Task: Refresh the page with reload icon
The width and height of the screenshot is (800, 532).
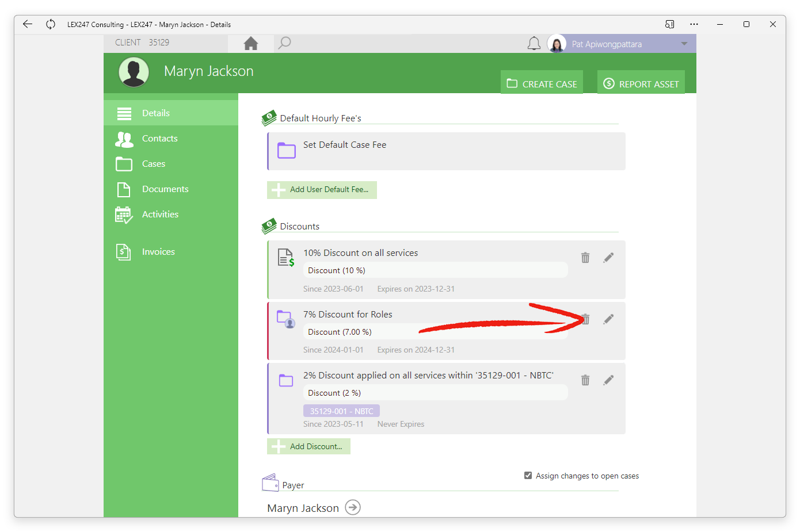Action: tap(51, 24)
